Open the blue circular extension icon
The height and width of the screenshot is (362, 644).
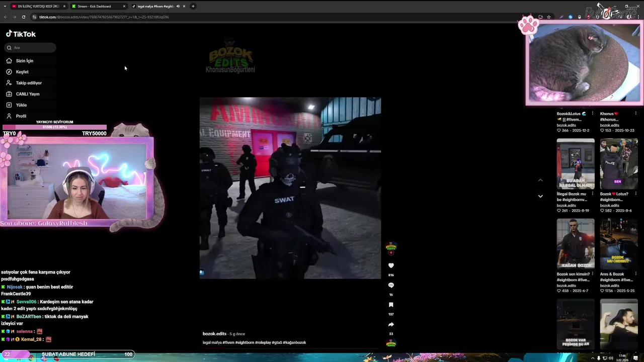point(571,17)
